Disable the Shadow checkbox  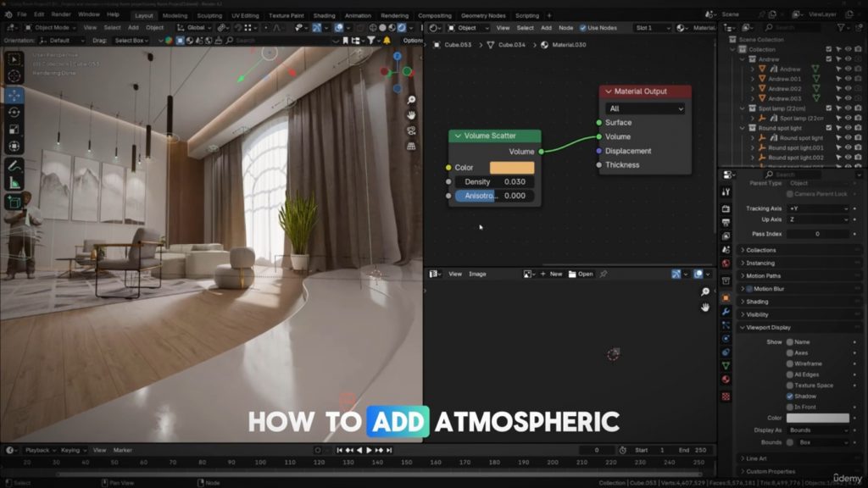click(790, 396)
